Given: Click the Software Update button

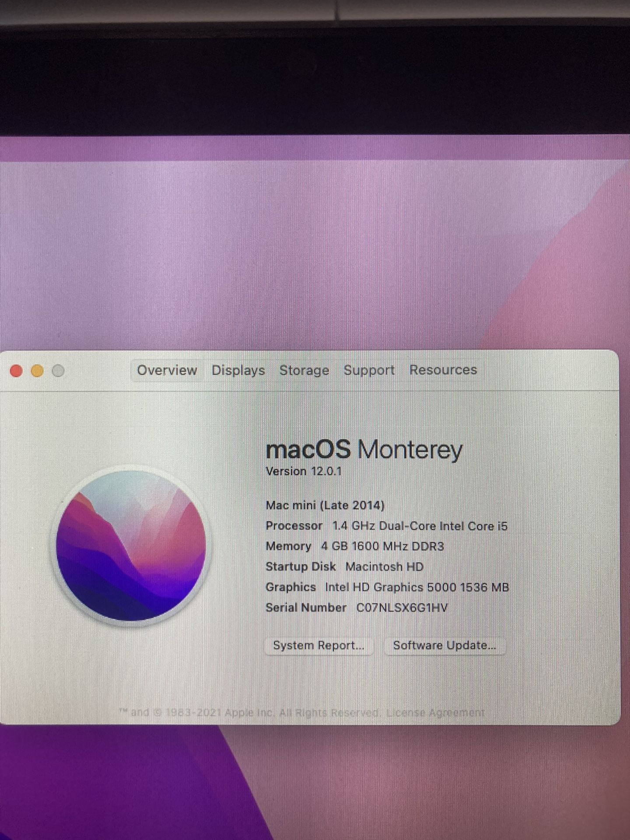Looking at the screenshot, I should [444, 646].
